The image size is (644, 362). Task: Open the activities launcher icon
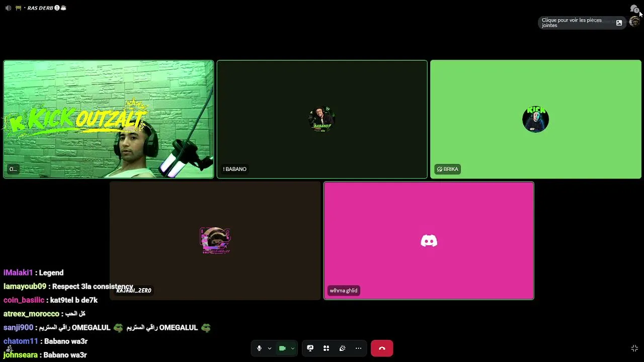pos(326,348)
